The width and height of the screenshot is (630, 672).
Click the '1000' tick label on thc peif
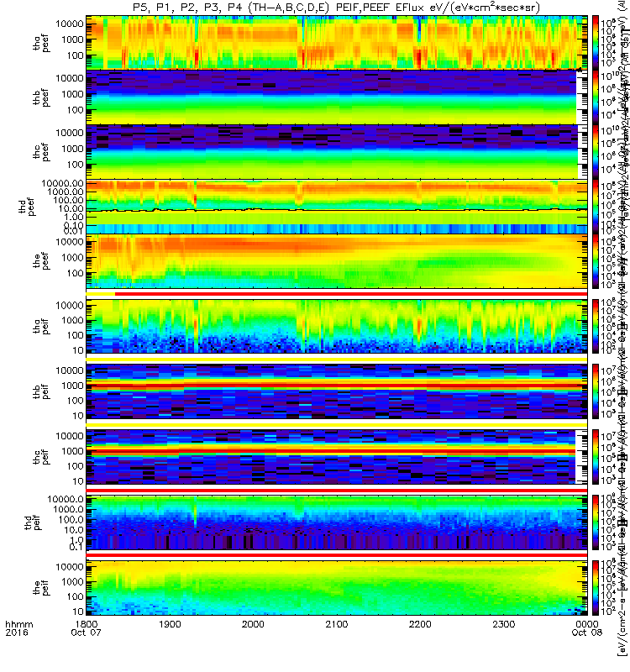72,451
